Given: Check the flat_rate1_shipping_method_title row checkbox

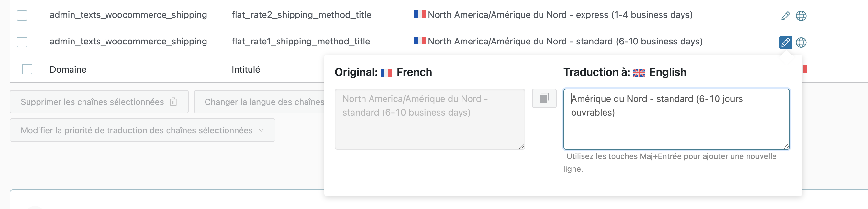Looking at the screenshot, I should pyautogui.click(x=22, y=42).
